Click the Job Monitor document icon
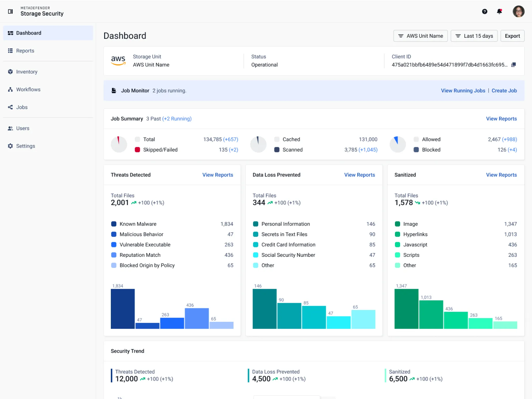 click(x=114, y=91)
